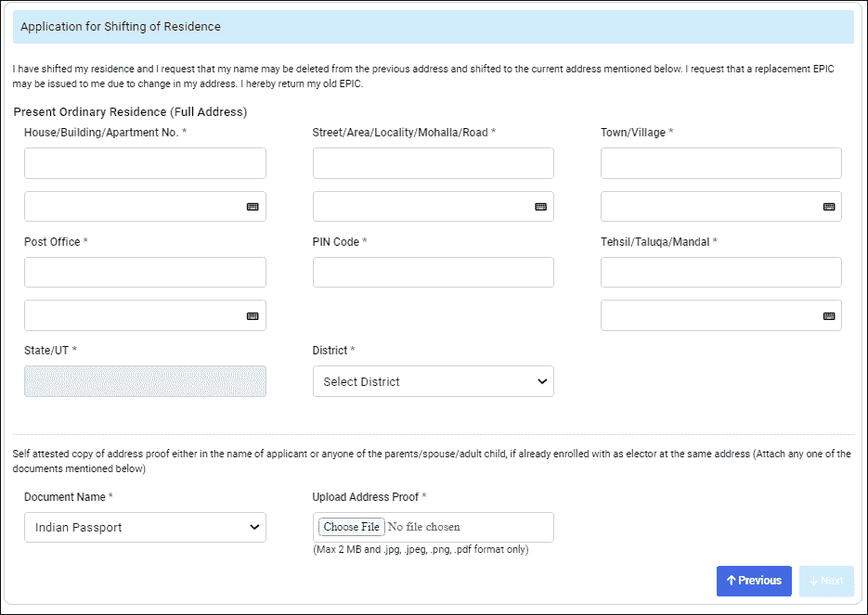Click keyboard icon in Town/Village regional field
The width and height of the screenshot is (868, 615).
[829, 207]
